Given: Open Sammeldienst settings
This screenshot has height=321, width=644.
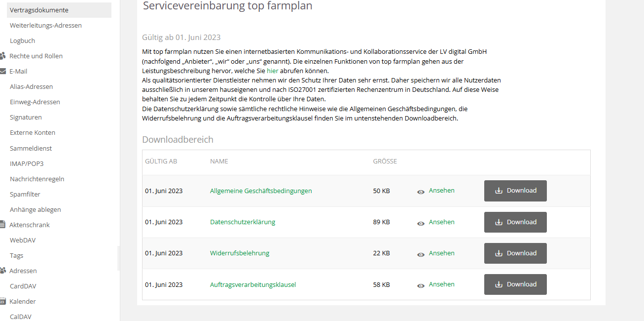Looking at the screenshot, I should [x=31, y=148].
